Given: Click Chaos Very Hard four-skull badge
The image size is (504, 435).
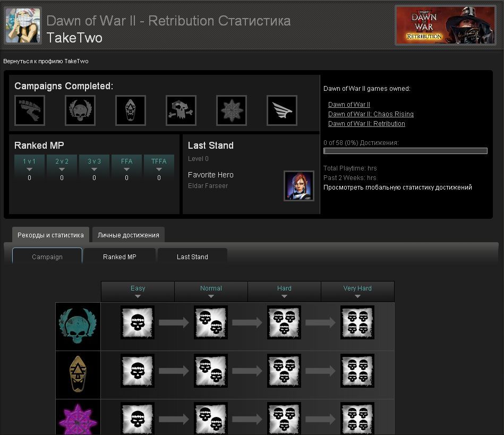Looking at the screenshot, I should [357, 419].
